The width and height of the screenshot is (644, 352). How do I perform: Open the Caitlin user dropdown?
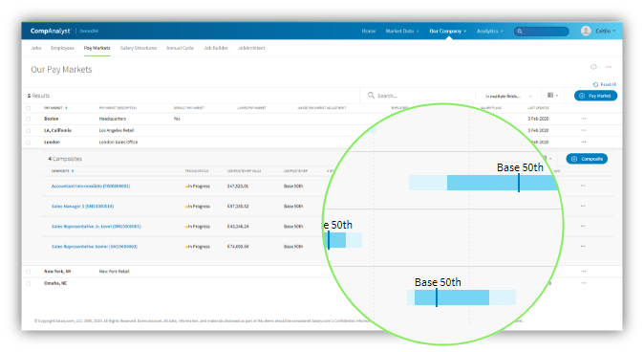(x=606, y=31)
